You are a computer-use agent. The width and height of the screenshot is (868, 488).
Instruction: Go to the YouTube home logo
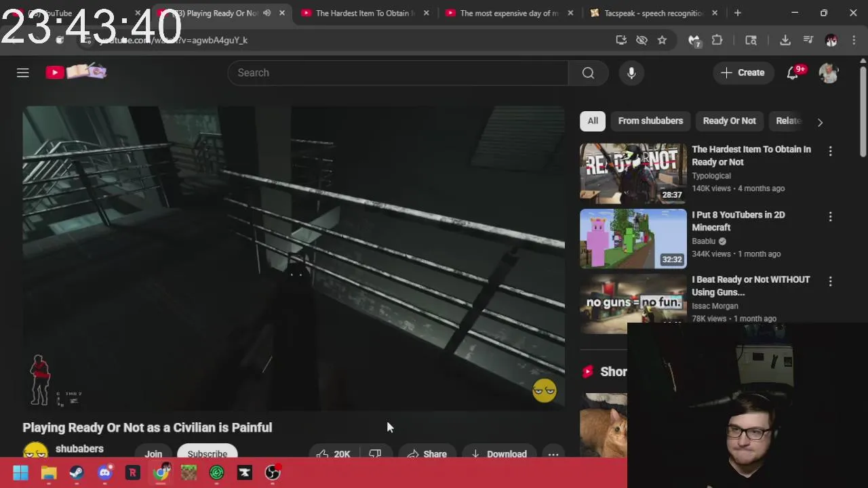coord(76,72)
